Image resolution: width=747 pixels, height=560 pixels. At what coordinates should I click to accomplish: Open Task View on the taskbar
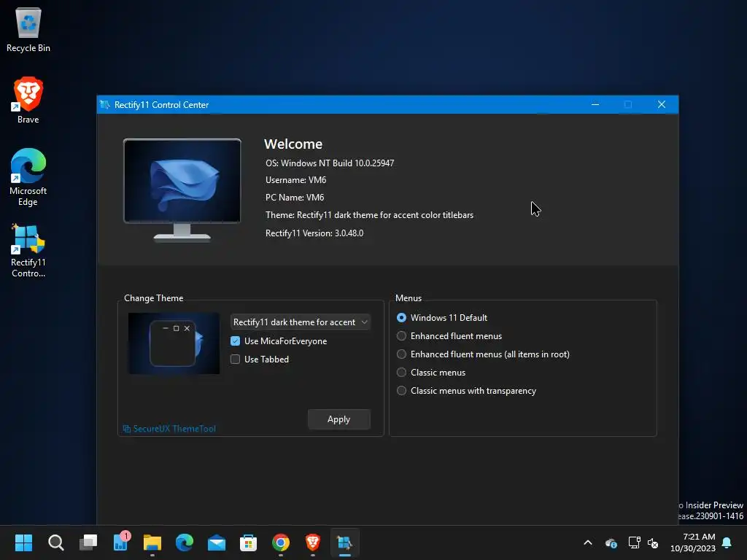click(x=88, y=542)
